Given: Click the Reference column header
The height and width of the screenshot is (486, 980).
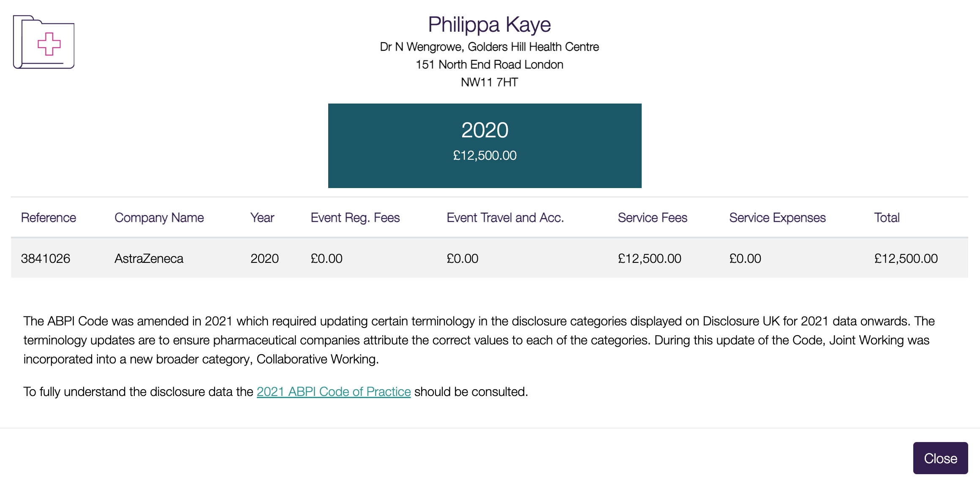Looking at the screenshot, I should 49,218.
